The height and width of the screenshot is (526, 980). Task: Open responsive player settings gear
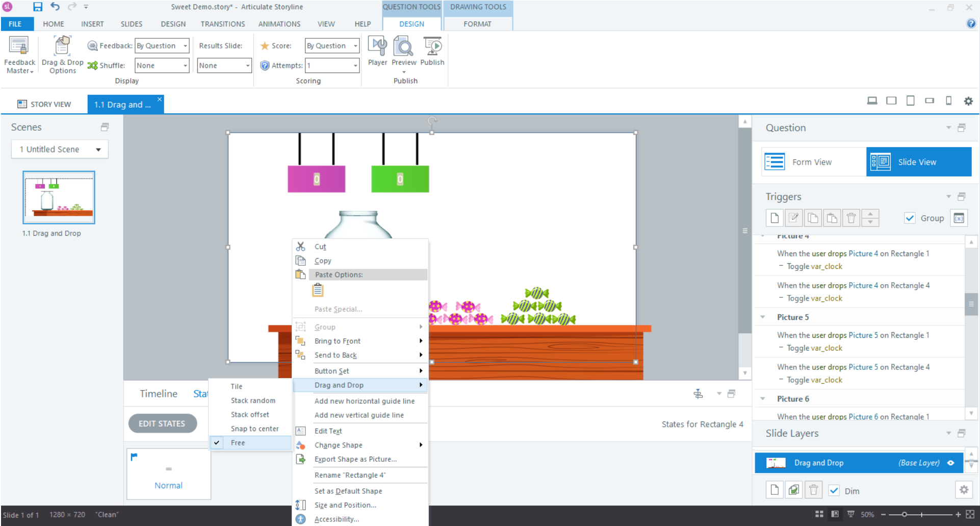(968, 101)
